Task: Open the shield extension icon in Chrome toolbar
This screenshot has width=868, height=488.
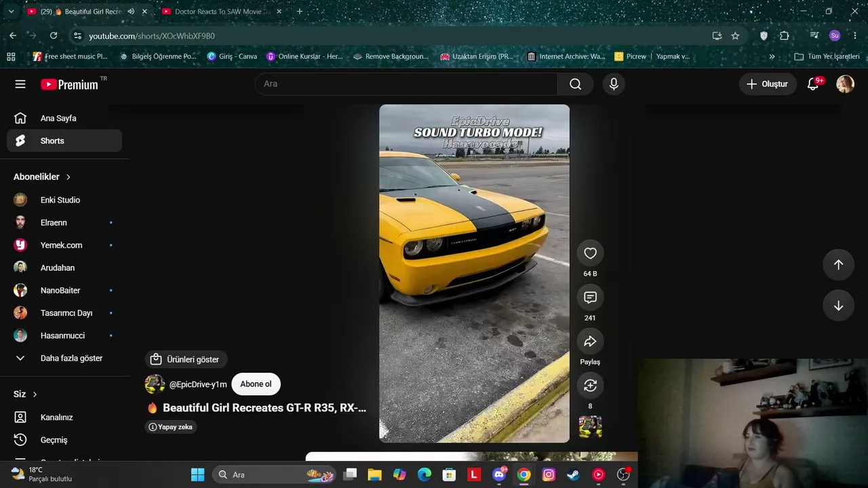Action: 764,36
